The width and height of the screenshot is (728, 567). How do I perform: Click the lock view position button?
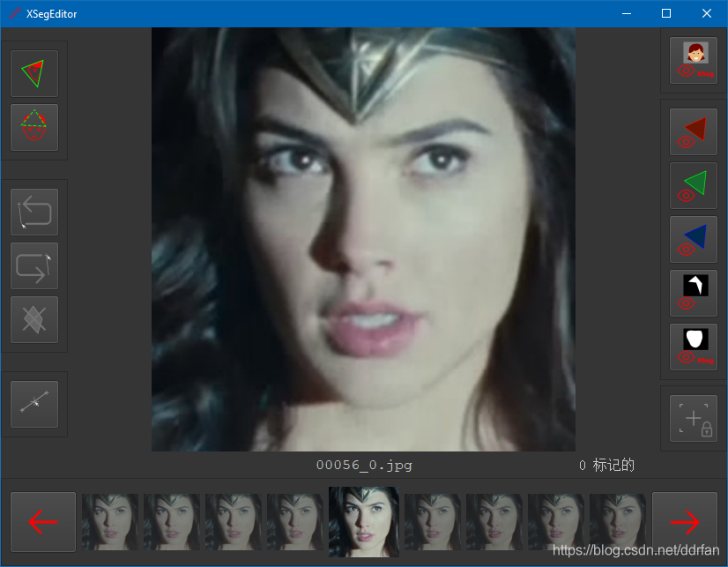(x=693, y=418)
